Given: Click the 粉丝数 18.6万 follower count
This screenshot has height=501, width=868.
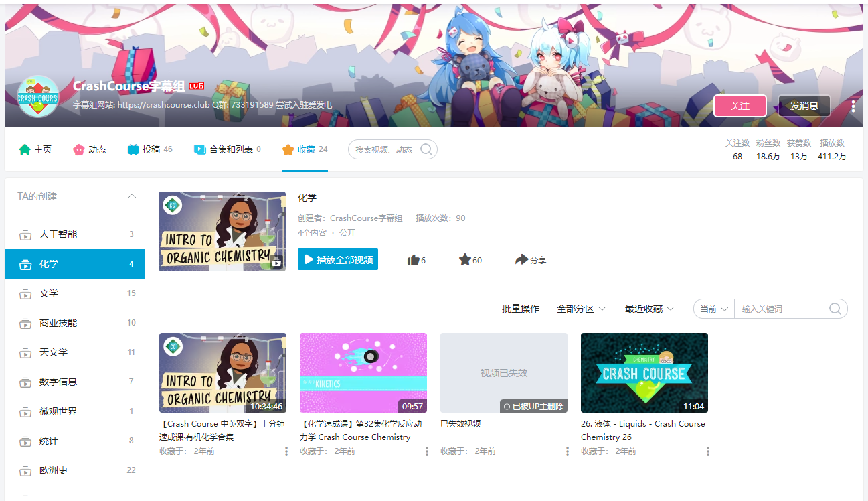Looking at the screenshot, I should pos(768,150).
